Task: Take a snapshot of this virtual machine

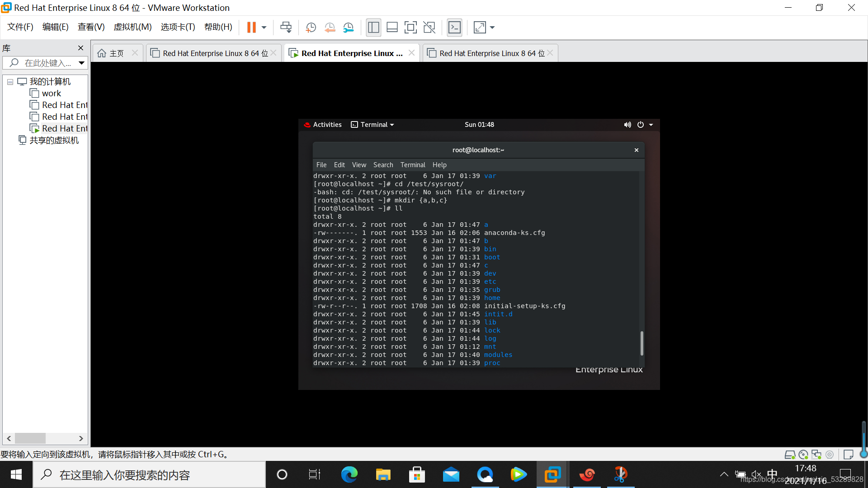Action: point(311,28)
